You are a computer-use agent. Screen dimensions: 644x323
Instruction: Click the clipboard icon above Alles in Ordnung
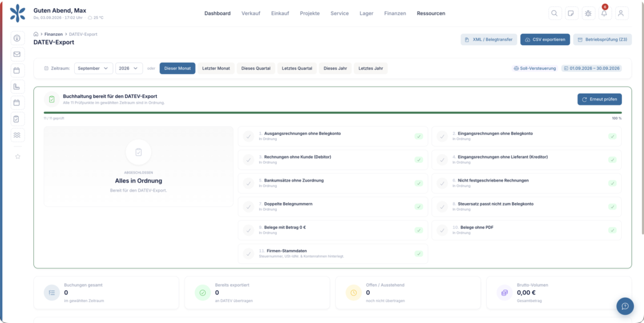[138, 152]
